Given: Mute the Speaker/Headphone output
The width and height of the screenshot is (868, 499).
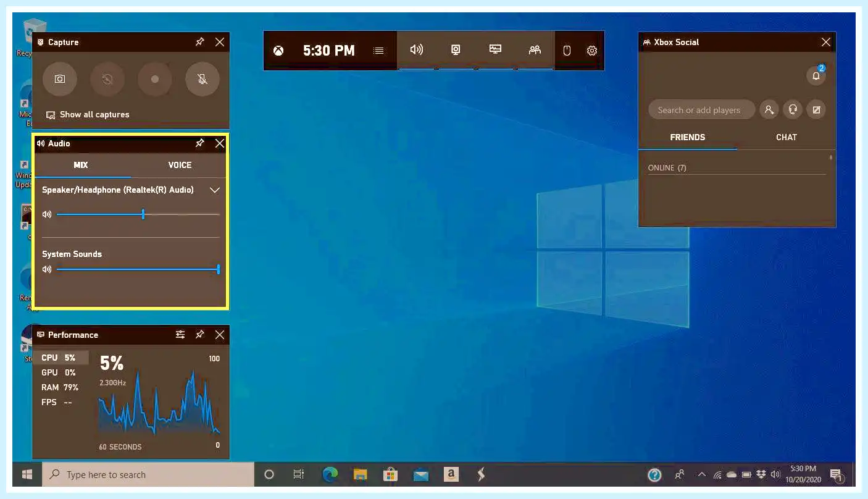Looking at the screenshot, I should coord(47,214).
